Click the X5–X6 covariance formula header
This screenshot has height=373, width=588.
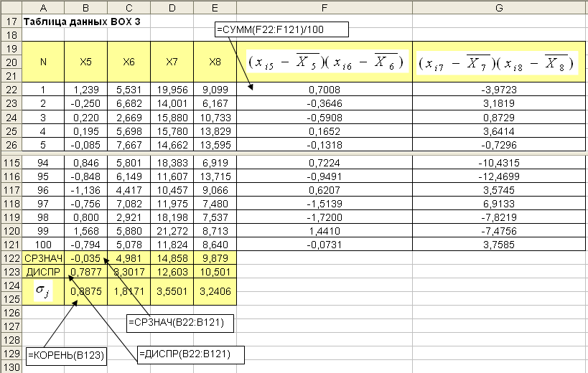pyautogui.click(x=325, y=62)
